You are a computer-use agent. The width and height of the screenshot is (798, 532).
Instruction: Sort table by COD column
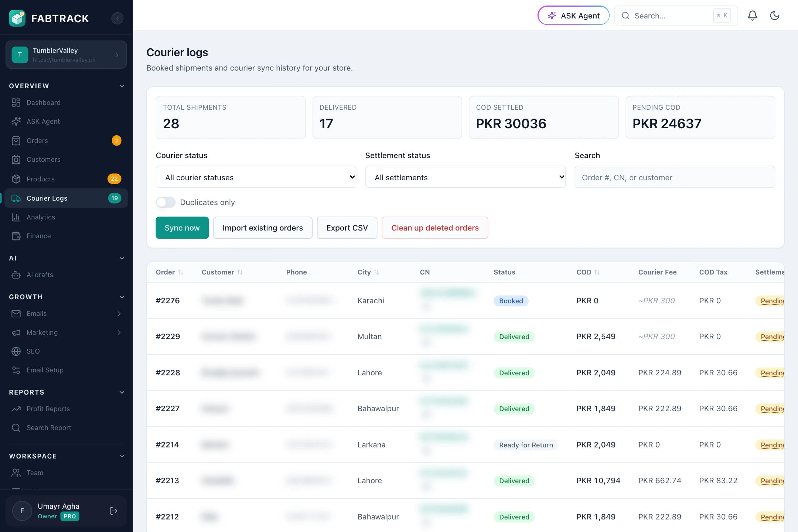click(x=588, y=272)
